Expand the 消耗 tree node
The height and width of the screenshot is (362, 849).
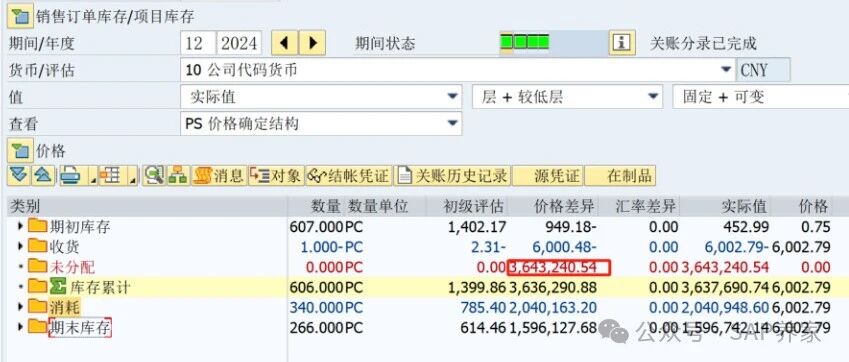[21, 307]
